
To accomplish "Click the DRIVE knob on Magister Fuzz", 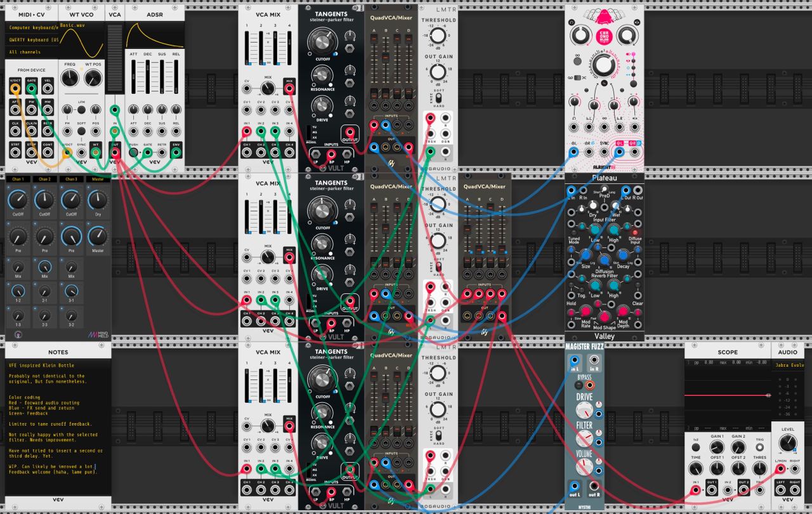I will (x=584, y=411).
